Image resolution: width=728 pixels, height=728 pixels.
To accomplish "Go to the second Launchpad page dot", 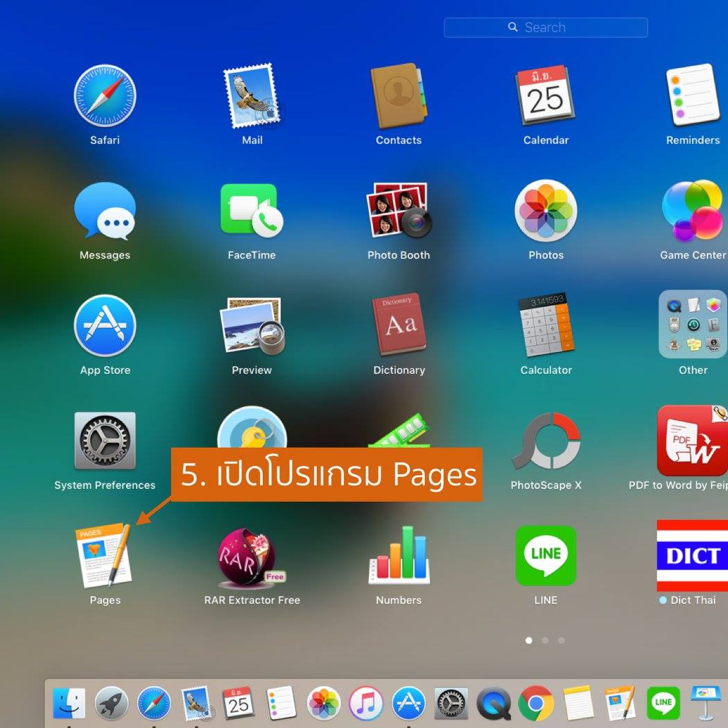I will click(x=545, y=640).
